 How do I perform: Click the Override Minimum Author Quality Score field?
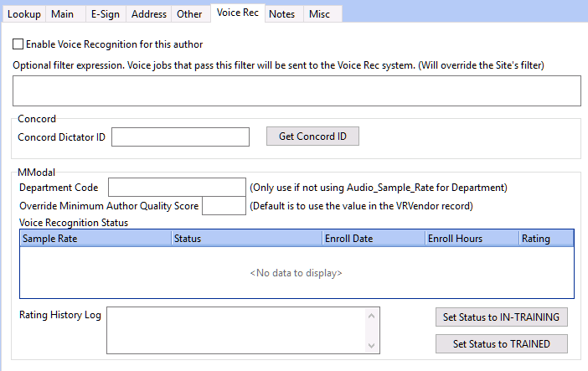224,205
